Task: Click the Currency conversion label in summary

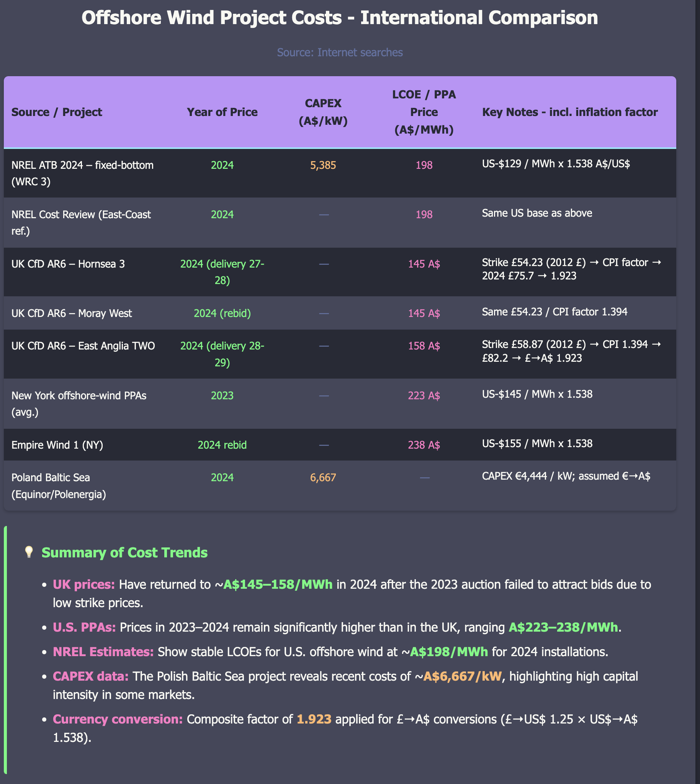Action: pyautogui.click(x=118, y=719)
